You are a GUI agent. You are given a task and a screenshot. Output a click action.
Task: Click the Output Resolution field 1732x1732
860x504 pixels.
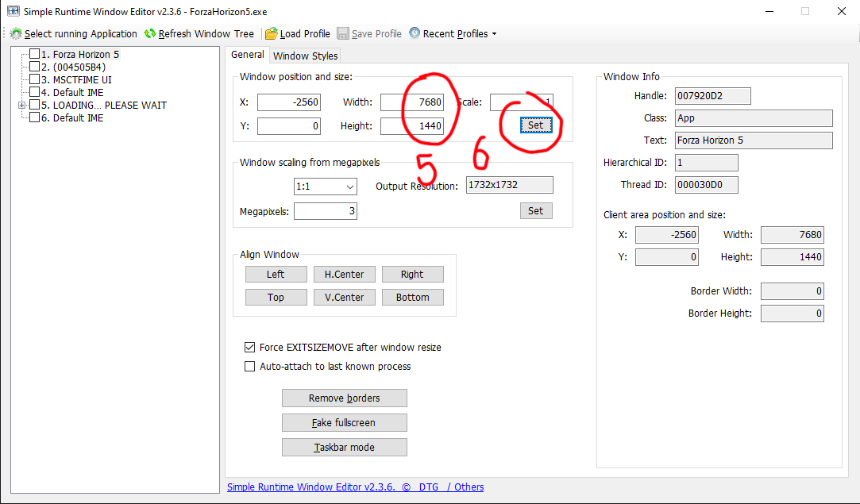510,185
